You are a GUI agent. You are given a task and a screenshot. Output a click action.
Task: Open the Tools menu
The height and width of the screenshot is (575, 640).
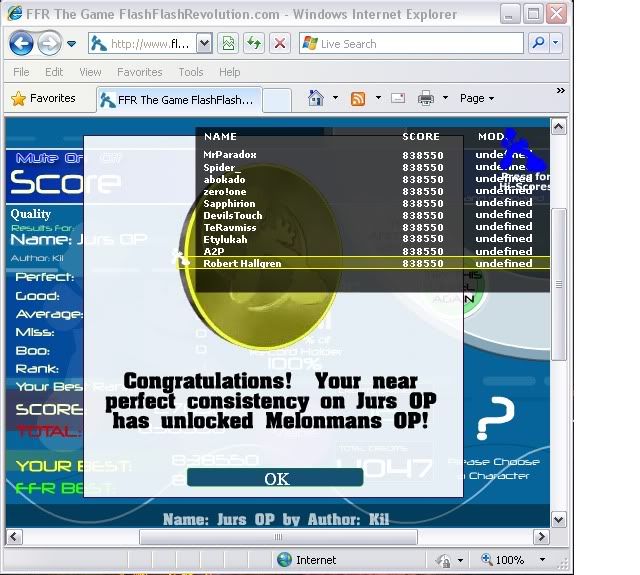(190, 72)
